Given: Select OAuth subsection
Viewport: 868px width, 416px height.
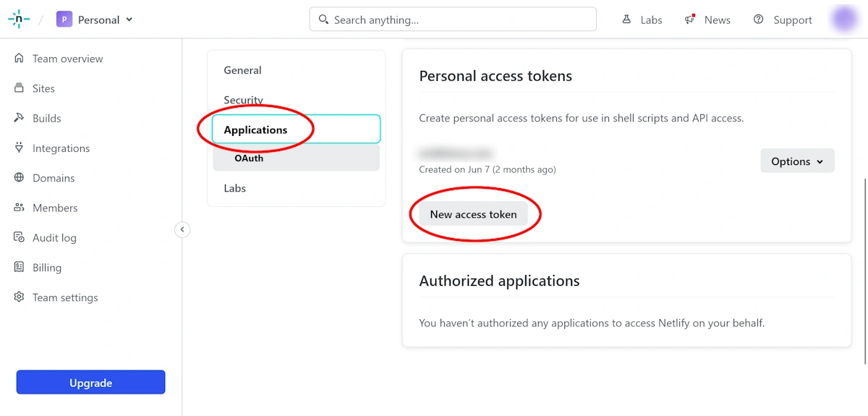Looking at the screenshot, I should (x=296, y=158).
